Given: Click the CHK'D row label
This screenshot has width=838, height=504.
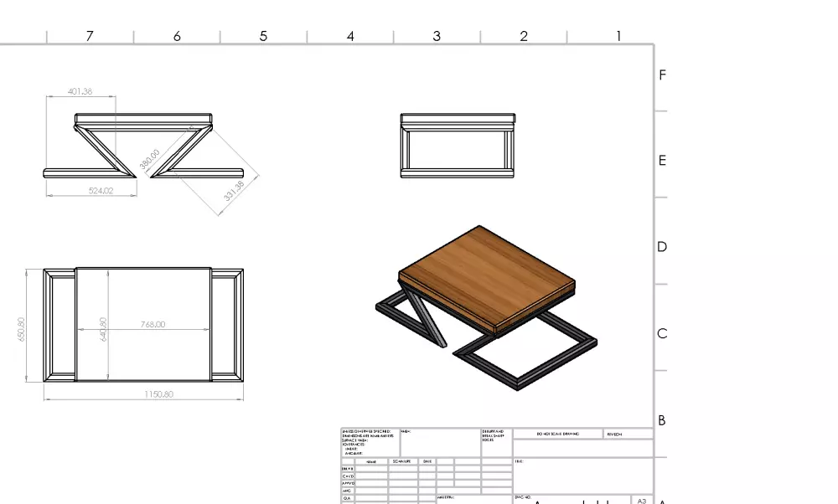Looking at the screenshot, I should pyautogui.click(x=348, y=476).
